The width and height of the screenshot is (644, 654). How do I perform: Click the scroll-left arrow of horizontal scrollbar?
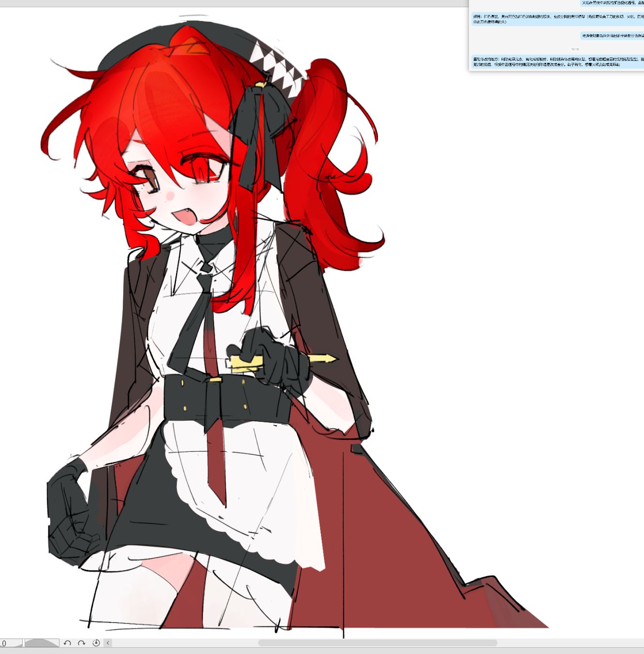click(108, 643)
